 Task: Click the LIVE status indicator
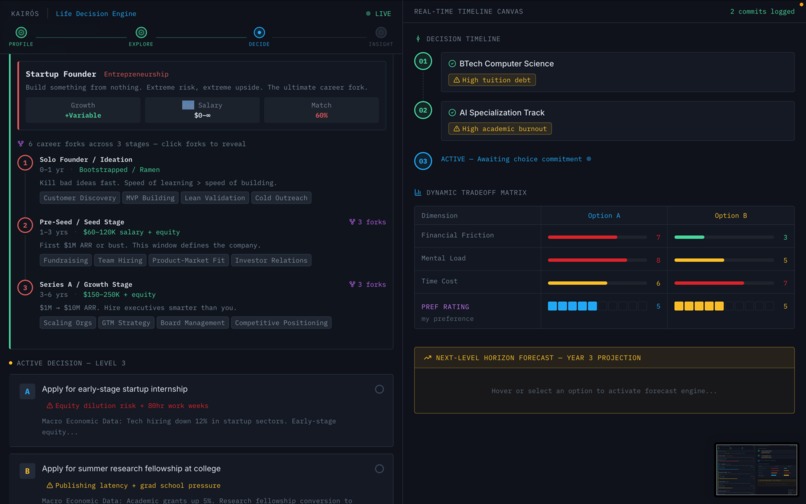(378, 14)
